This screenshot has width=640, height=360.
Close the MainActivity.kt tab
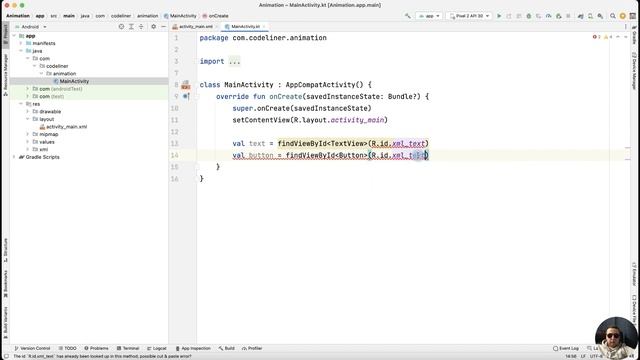(x=264, y=27)
